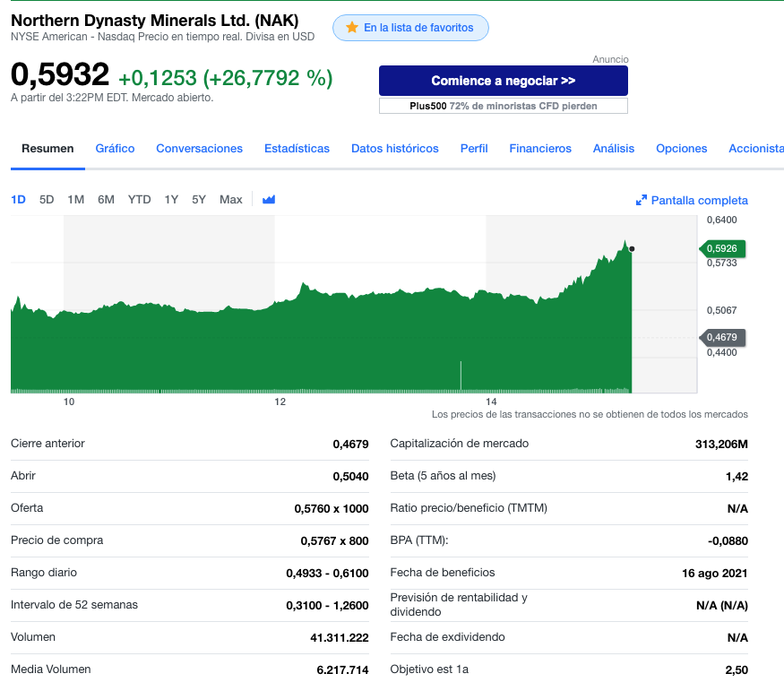
Task: Select the Max chart range
Action: click(x=230, y=200)
